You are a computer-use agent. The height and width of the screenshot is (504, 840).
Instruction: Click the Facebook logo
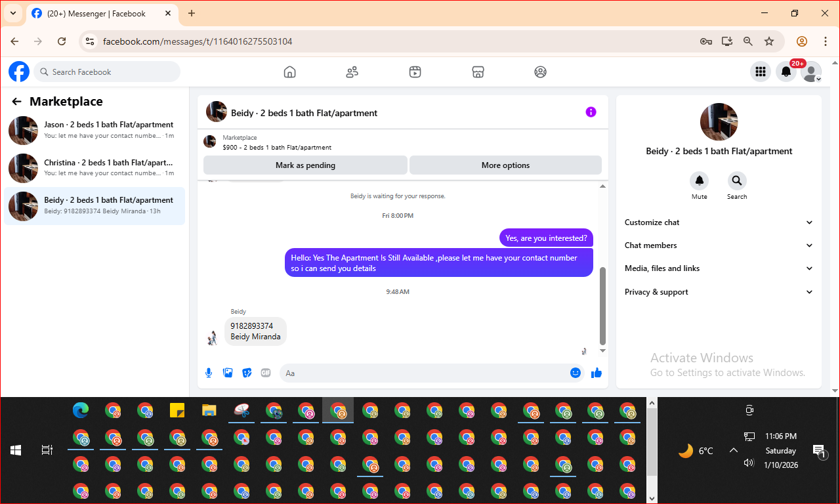[19, 72]
